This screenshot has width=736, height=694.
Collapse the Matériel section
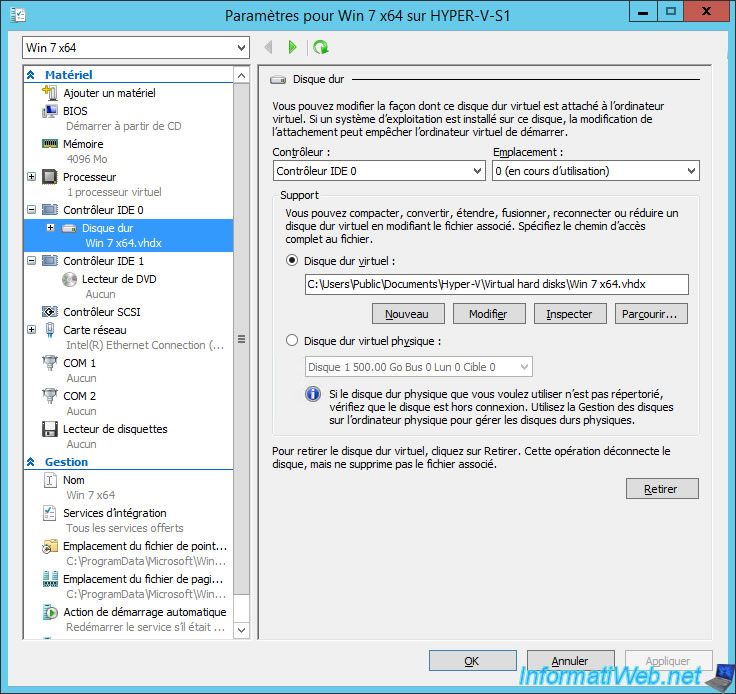point(31,75)
